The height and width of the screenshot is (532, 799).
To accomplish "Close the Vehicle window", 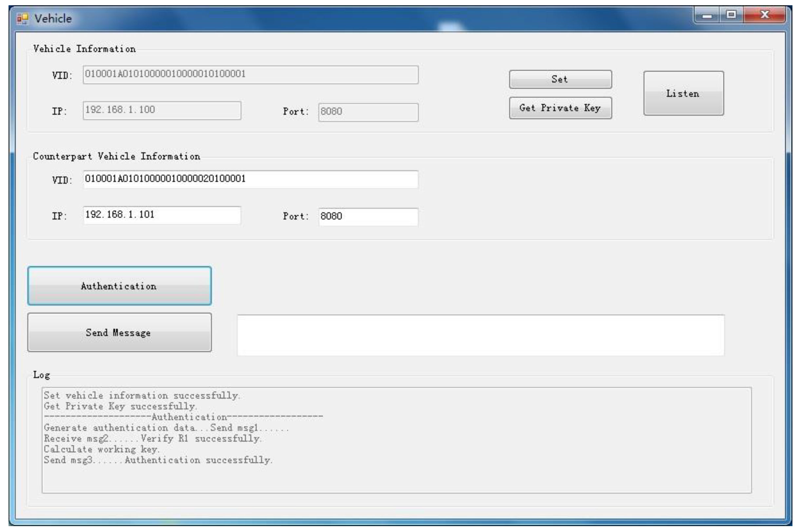I will coord(764,15).
